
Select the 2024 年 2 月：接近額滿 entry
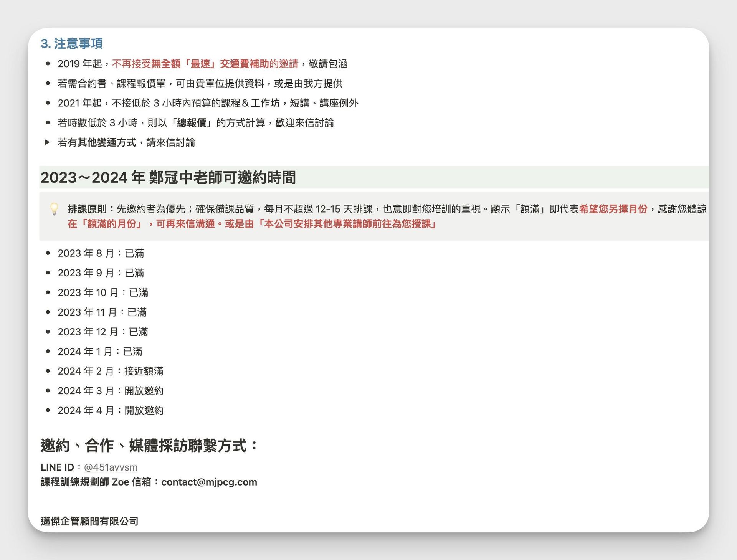pyautogui.click(x=110, y=371)
